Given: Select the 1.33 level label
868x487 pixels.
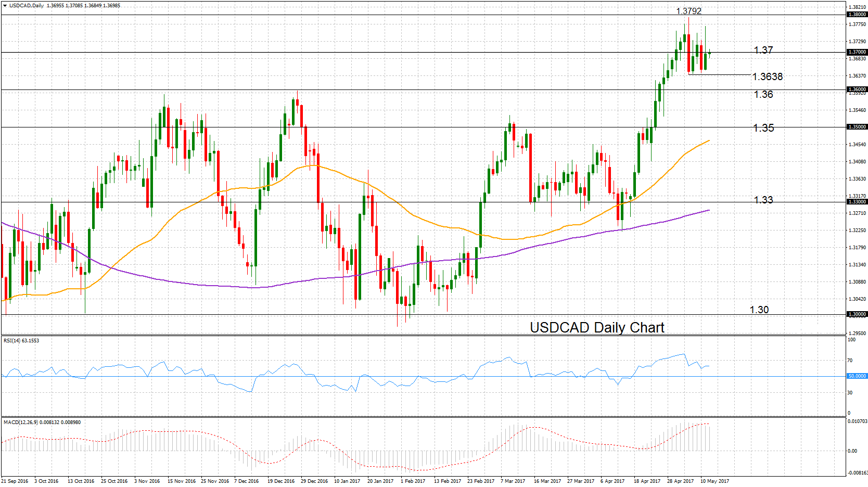Looking at the screenshot, I should 763,199.
